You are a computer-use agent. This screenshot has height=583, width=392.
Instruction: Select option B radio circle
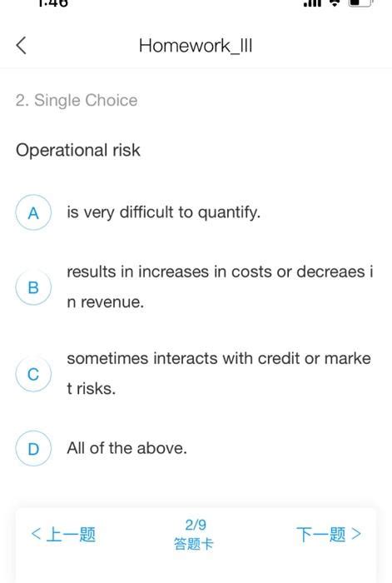pos(33,287)
